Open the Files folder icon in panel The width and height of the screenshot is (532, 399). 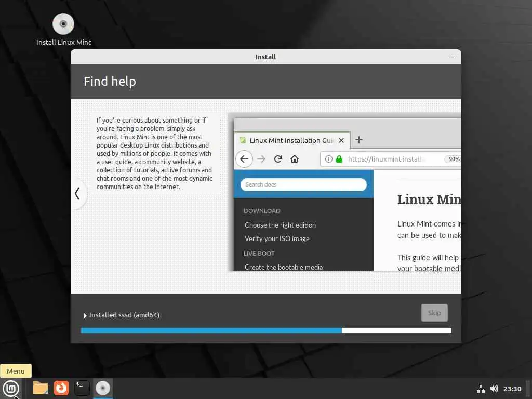[x=41, y=388]
